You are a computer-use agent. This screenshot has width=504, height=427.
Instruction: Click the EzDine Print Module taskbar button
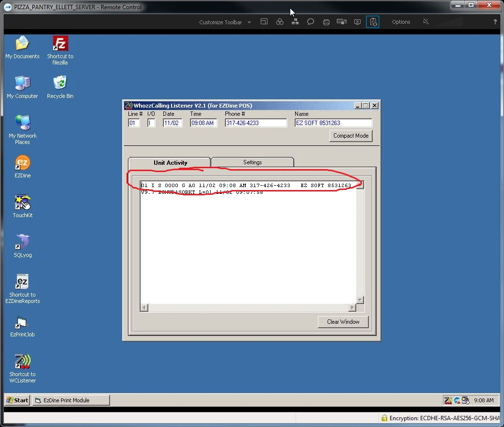[x=71, y=400]
